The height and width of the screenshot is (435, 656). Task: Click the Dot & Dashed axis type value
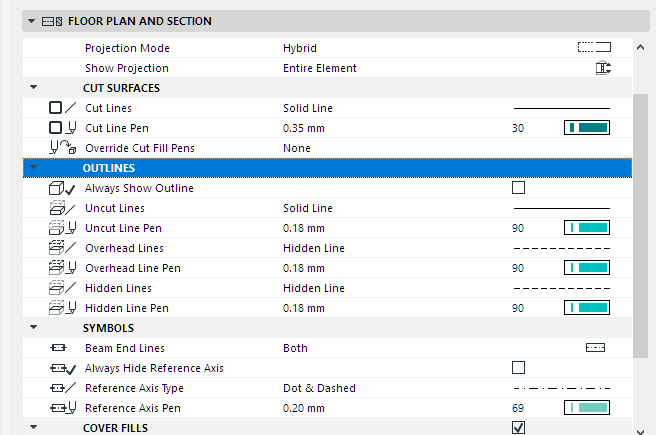(x=319, y=388)
